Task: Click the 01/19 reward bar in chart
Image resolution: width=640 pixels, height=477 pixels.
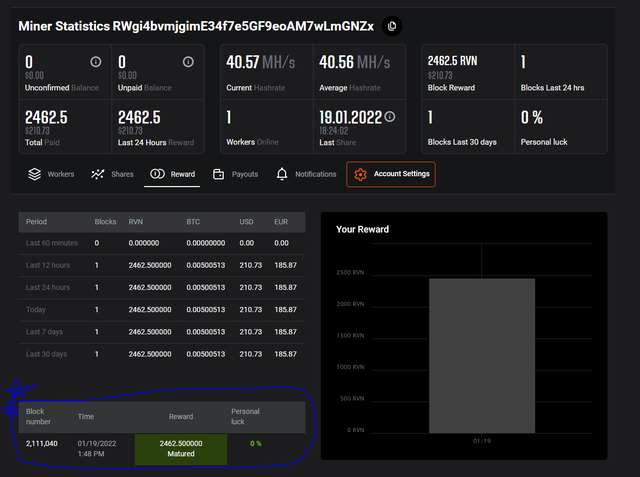Action: click(481, 355)
